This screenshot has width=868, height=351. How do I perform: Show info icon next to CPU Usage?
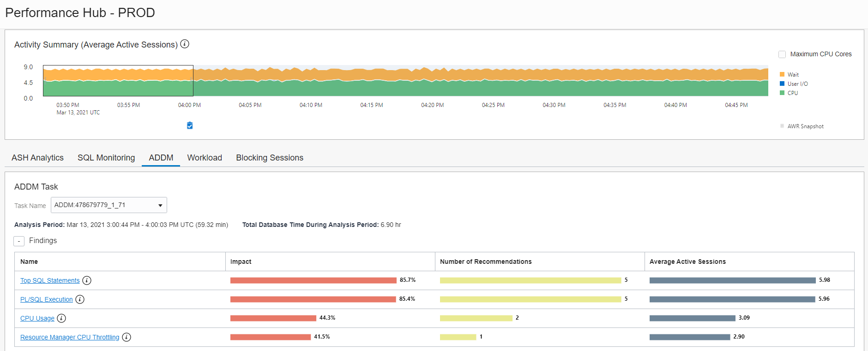click(61, 318)
